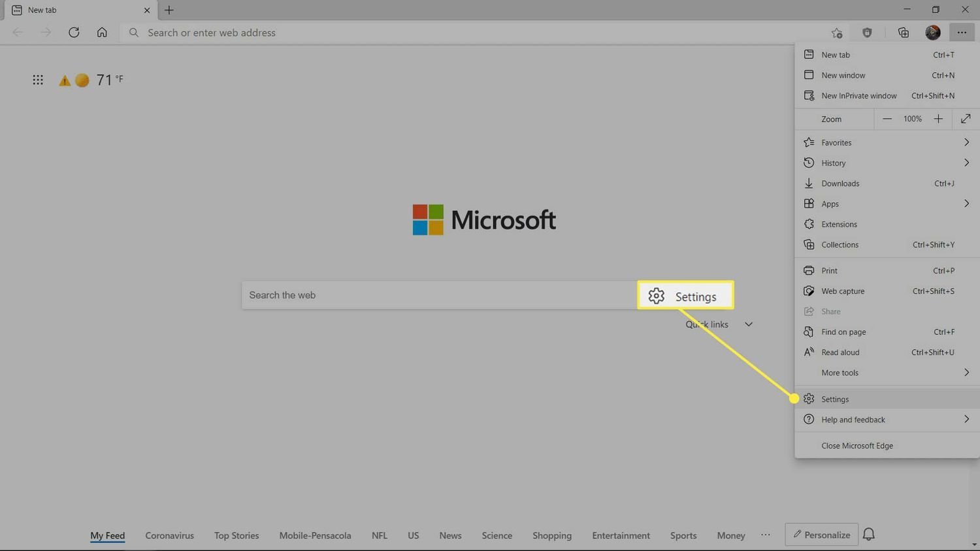
Task: Open the Collections toolbar icon
Action: [x=904, y=33]
